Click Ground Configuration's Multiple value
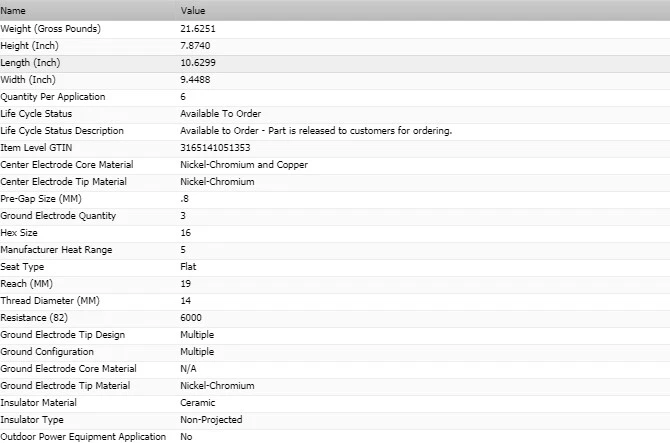 pos(197,352)
